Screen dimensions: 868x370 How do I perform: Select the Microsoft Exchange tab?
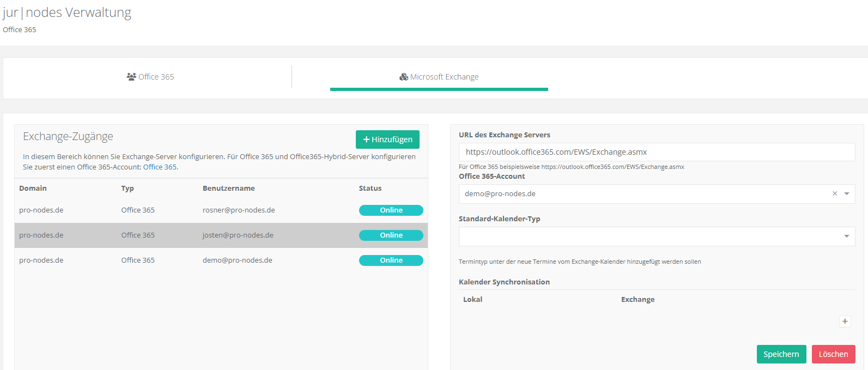click(x=439, y=77)
